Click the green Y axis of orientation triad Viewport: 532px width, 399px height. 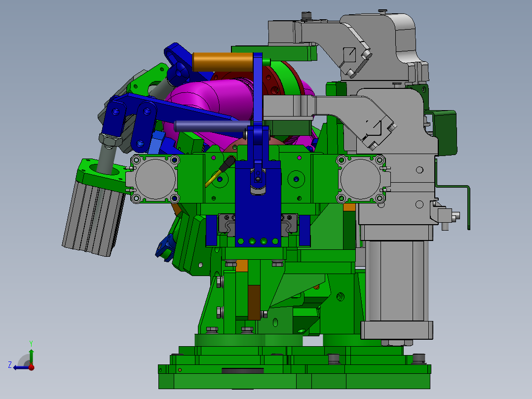[31, 356]
